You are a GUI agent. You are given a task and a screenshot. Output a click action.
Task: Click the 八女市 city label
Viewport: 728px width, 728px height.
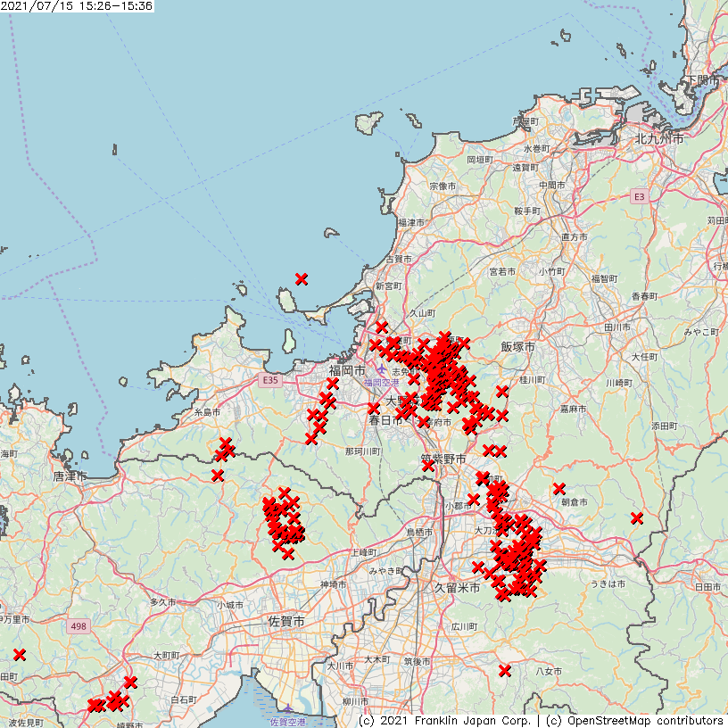pyautogui.click(x=549, y=672)
